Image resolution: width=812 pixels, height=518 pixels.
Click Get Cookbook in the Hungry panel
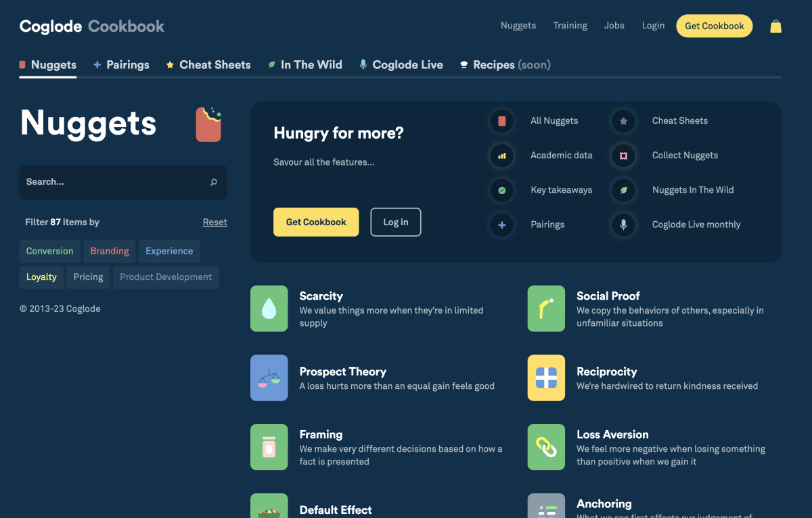316,222
